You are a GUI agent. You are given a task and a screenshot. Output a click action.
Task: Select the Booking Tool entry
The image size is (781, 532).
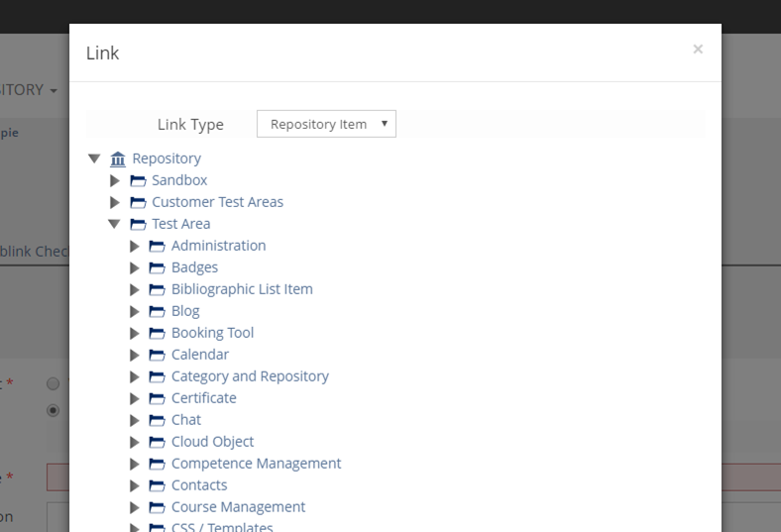point(212,333)
